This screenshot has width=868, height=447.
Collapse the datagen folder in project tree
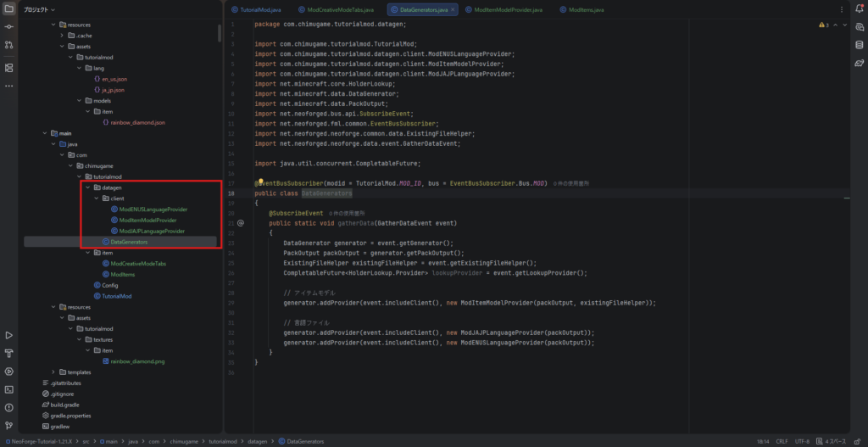(x=87, y=187)
